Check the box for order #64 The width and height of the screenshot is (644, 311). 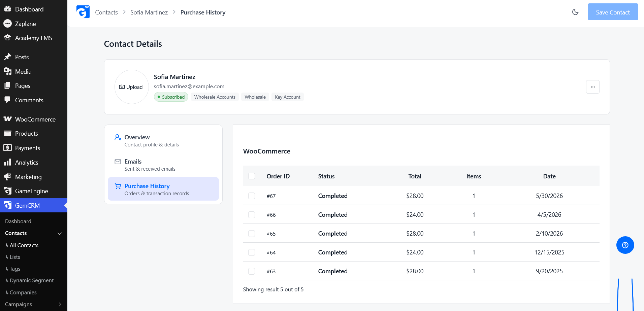click(252, 252)
